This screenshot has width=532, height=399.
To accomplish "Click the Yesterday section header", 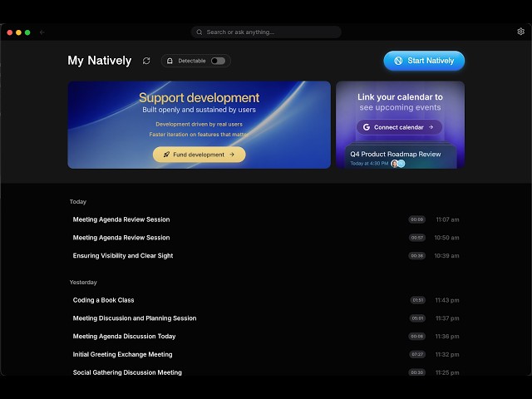I will click(x=83, y=283).
